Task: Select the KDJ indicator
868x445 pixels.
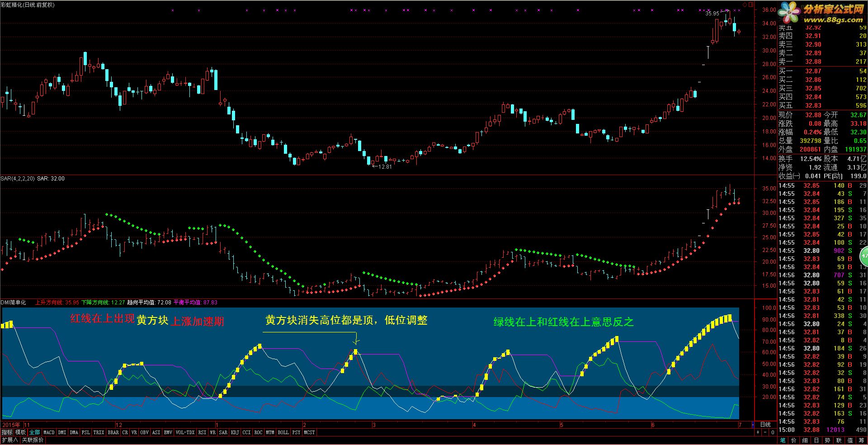Action: pyautogui.click(x=235, y=432)
